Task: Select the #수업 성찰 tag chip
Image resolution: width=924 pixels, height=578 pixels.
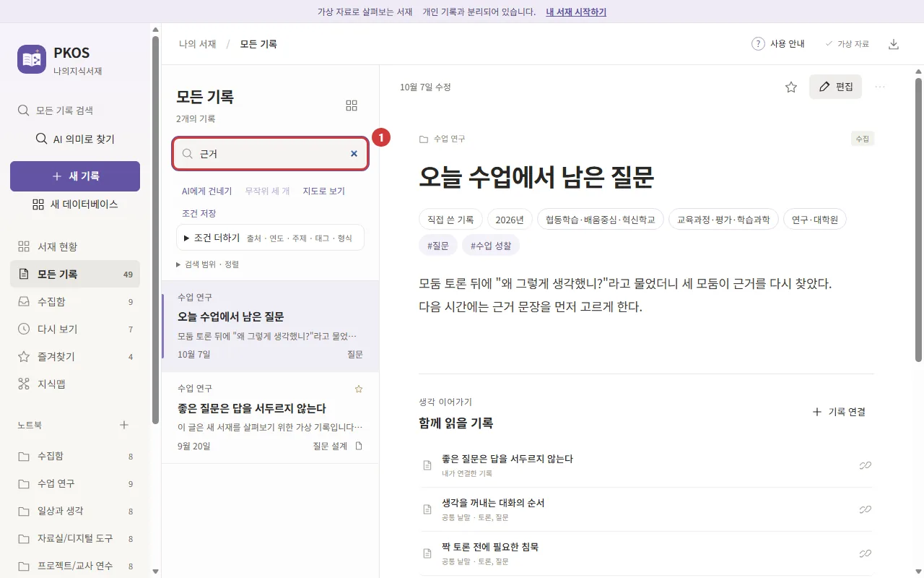Action: 491,246
